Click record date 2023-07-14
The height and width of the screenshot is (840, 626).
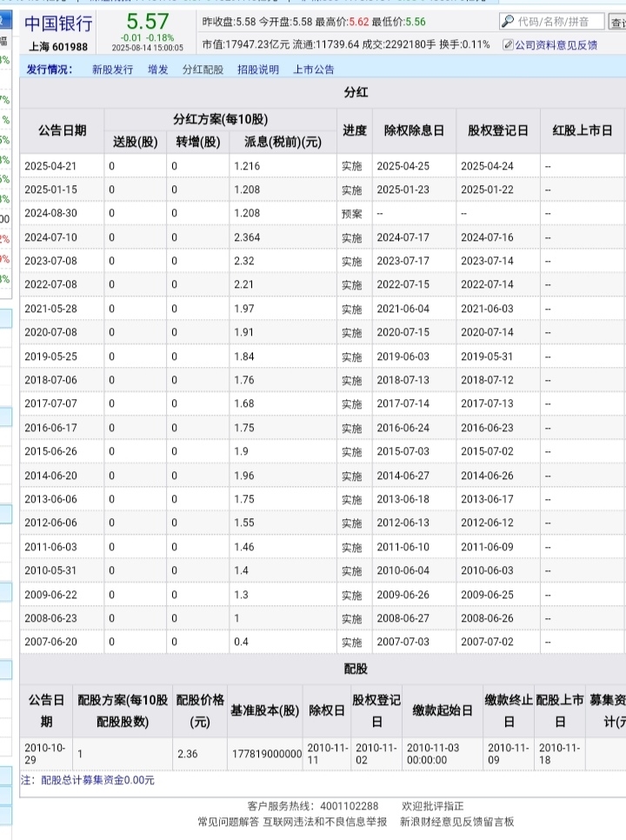(x=487, y=261)
